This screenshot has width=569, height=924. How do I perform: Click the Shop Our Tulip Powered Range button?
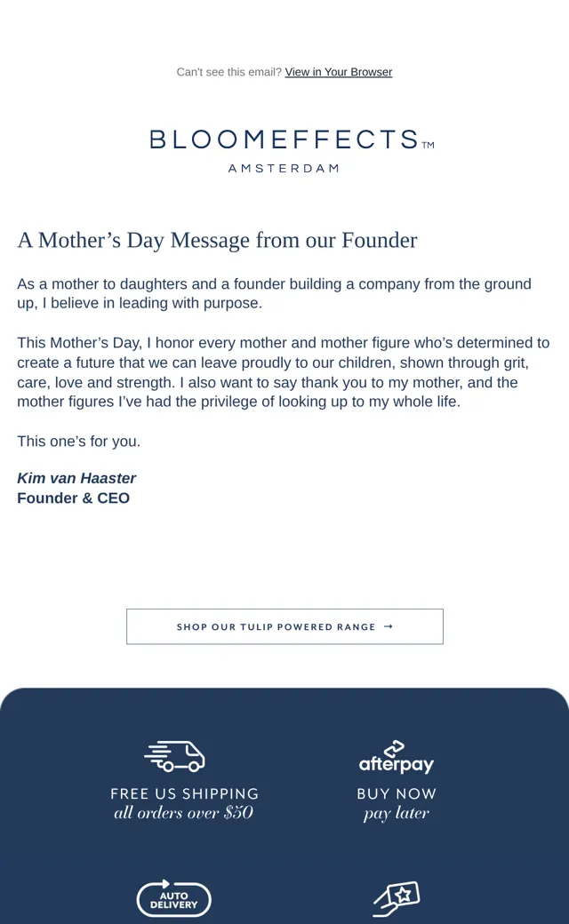click(284, 626)
